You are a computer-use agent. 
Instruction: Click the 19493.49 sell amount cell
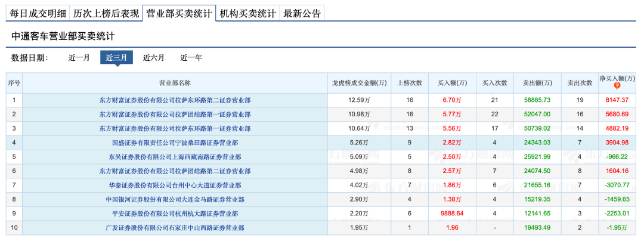point(537,228)
